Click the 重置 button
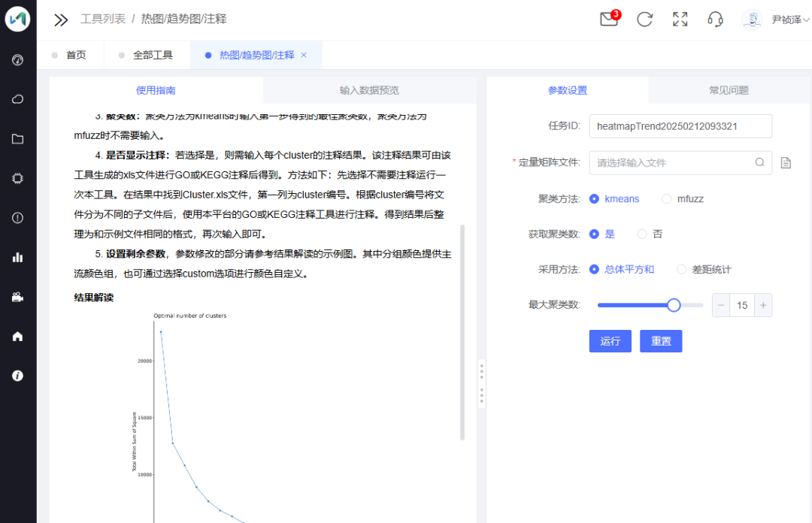Viewport: 812px width, 523px height. (661, 341)
